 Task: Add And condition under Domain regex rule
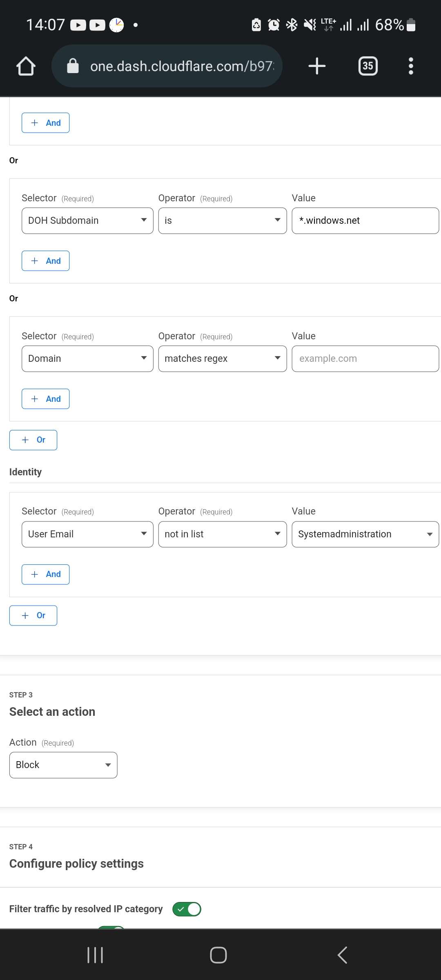[45, 399]
